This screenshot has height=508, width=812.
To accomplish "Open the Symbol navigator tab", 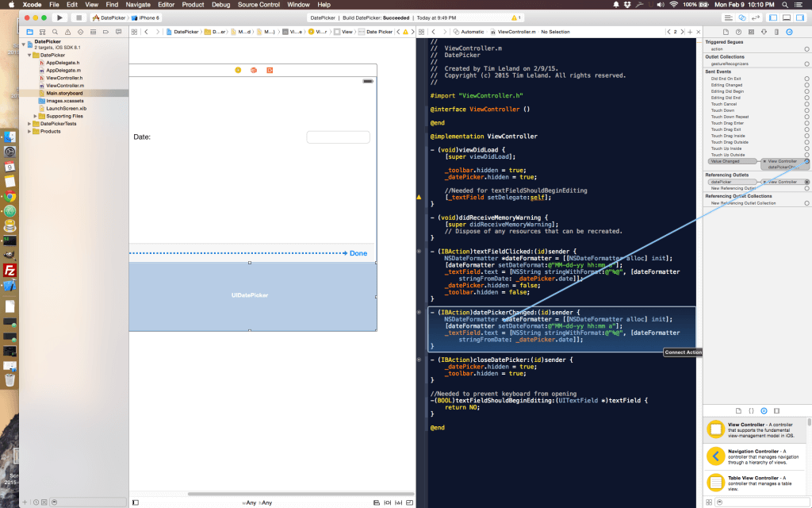I will pos(43,32).
